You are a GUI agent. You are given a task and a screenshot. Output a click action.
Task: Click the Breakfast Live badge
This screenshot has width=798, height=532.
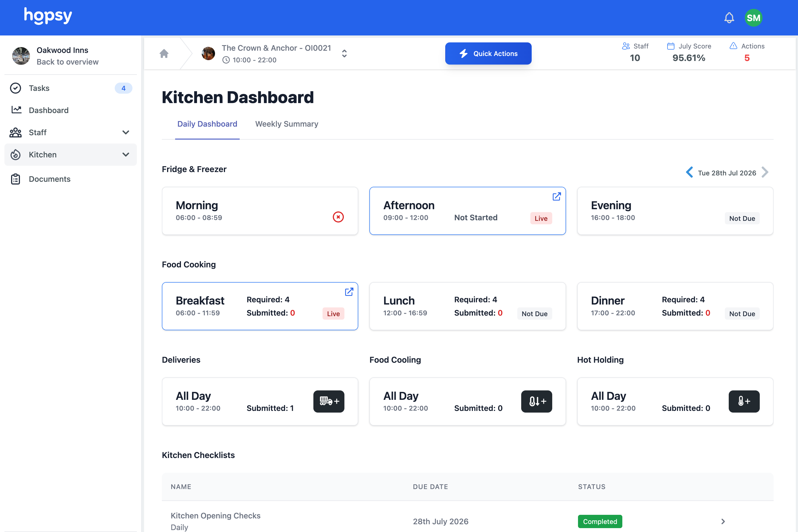333,314
